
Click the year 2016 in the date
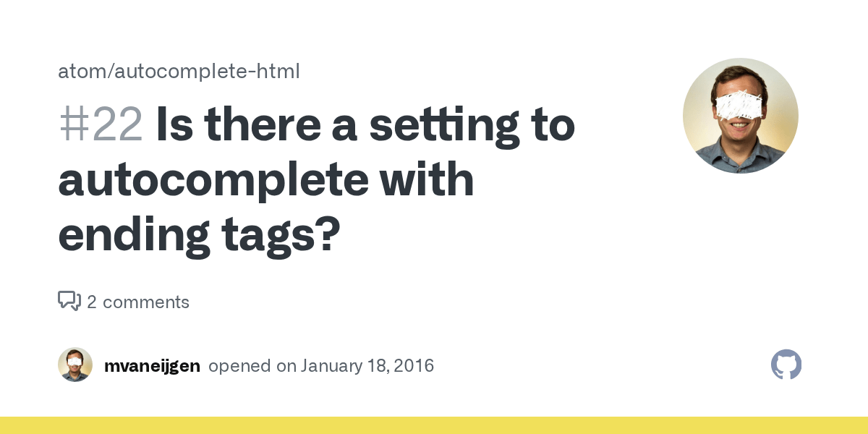pyautogui.click(x=416, y=365)
